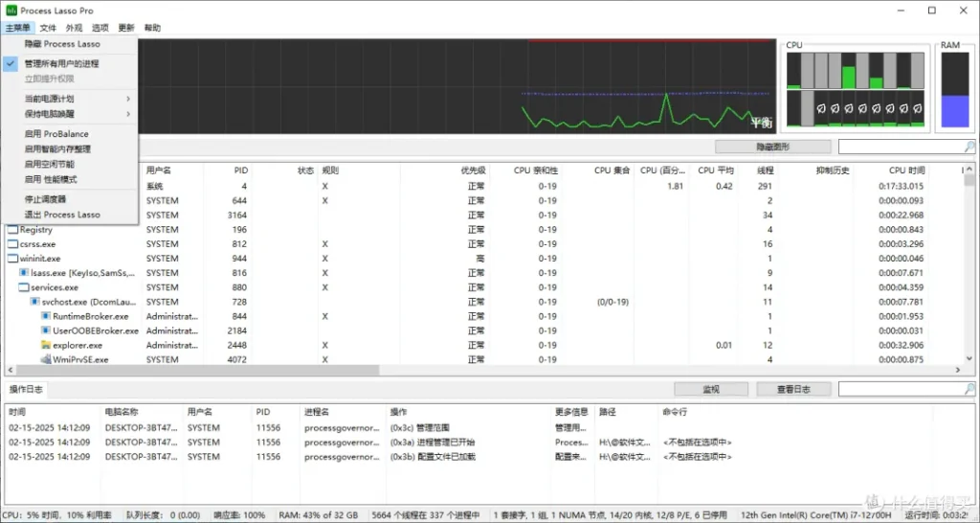Switch to the 操作日志 tab
The width and height of the screenshot is (980, 523).
tap(26, 389)
